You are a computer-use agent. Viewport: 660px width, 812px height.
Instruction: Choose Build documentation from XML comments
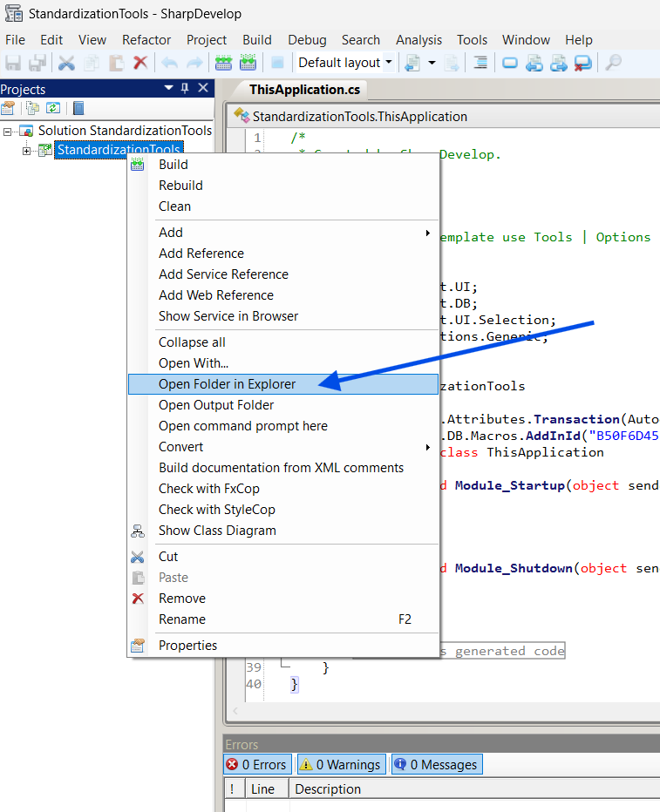click(x=283, y=468)
